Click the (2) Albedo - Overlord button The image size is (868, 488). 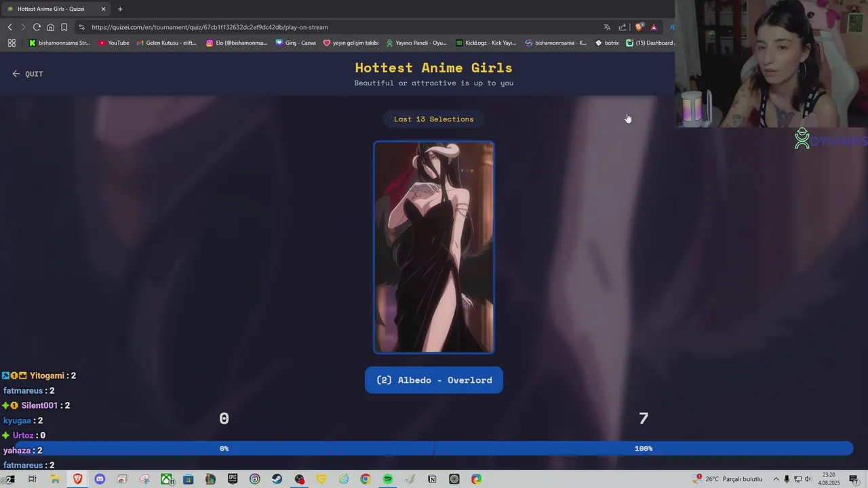tap(434, 380)
